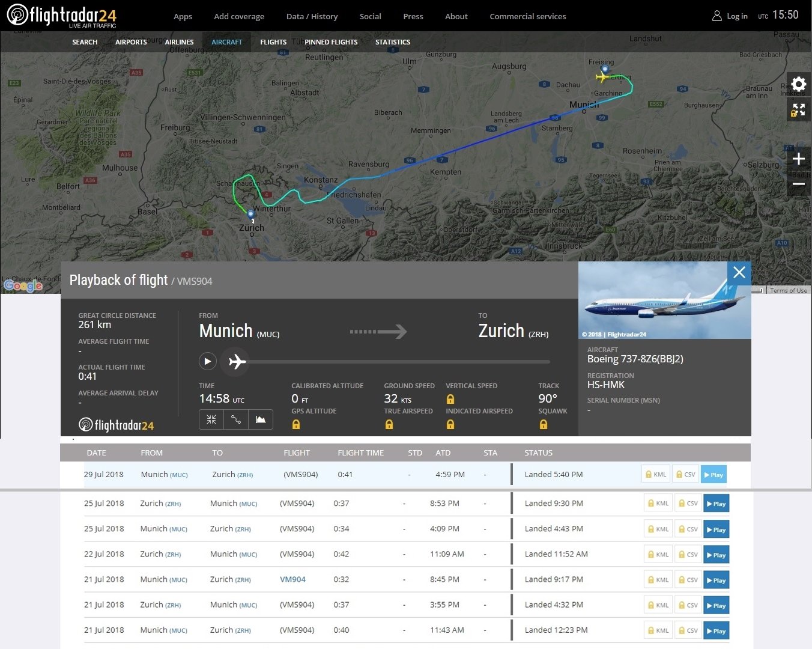Open Commercial services menu
Screen dimensions: 812x649
528,16
